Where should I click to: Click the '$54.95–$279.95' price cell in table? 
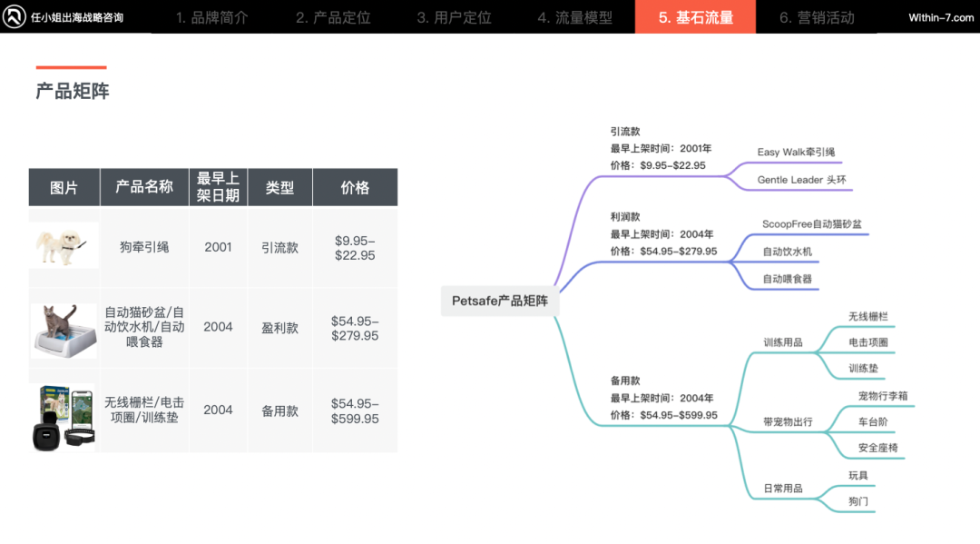(x=355, y=328)
